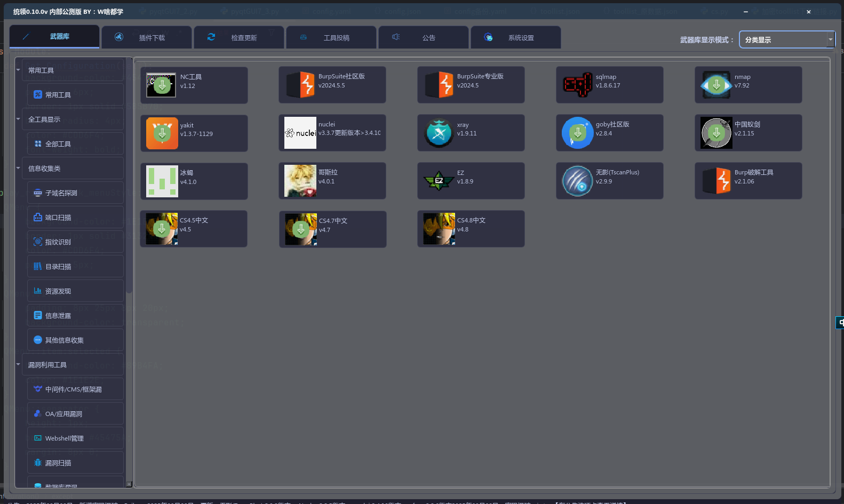This screenshot has width=844, height=504.
Task: Open the sqlmap tool icon
Action: click(x=577, y=85)
